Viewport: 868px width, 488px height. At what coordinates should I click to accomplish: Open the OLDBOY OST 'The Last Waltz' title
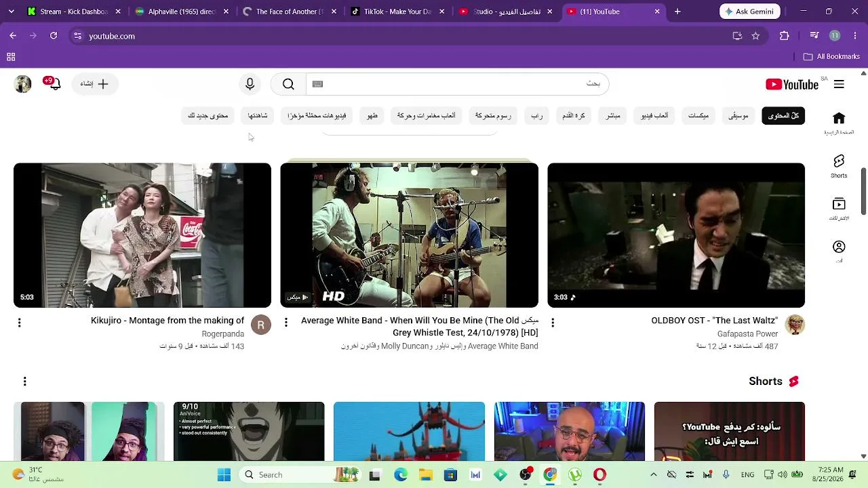click(x=715, y=321)
